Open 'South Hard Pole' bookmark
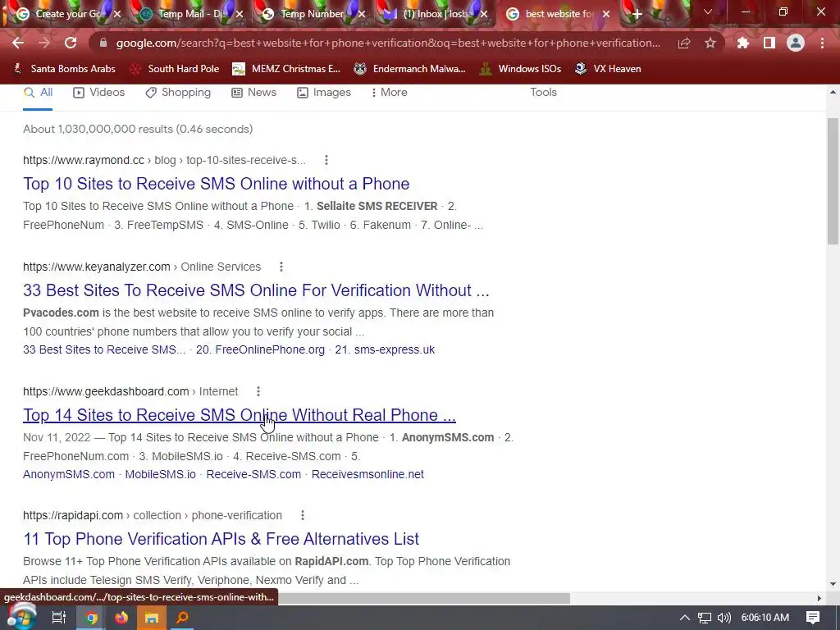Screen dimensions: 840x630 pos(176,69)
